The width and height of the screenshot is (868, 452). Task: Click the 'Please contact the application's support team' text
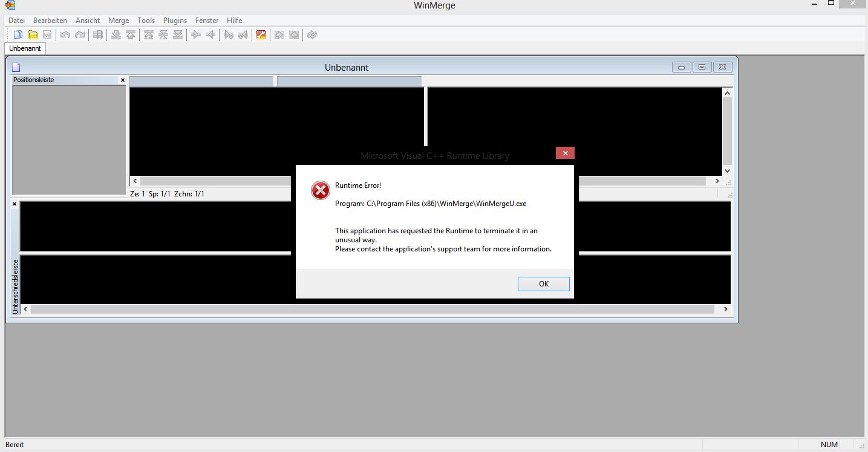point(443,249)
